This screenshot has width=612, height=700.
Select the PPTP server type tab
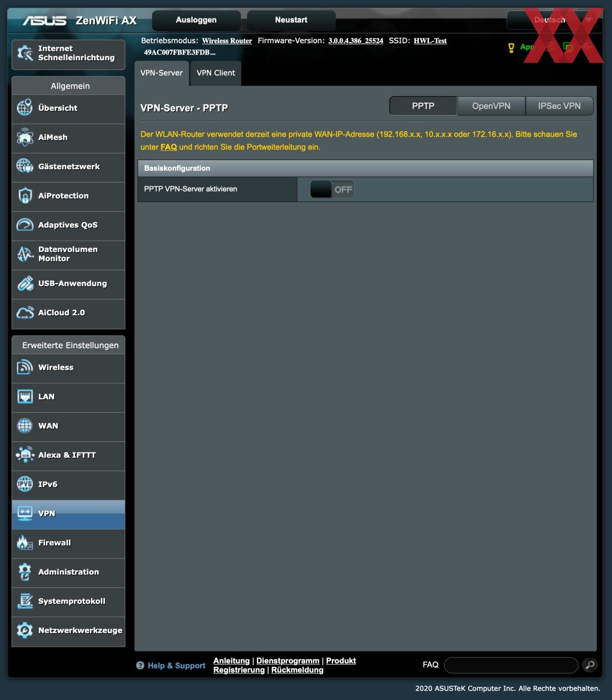point(423,106)
